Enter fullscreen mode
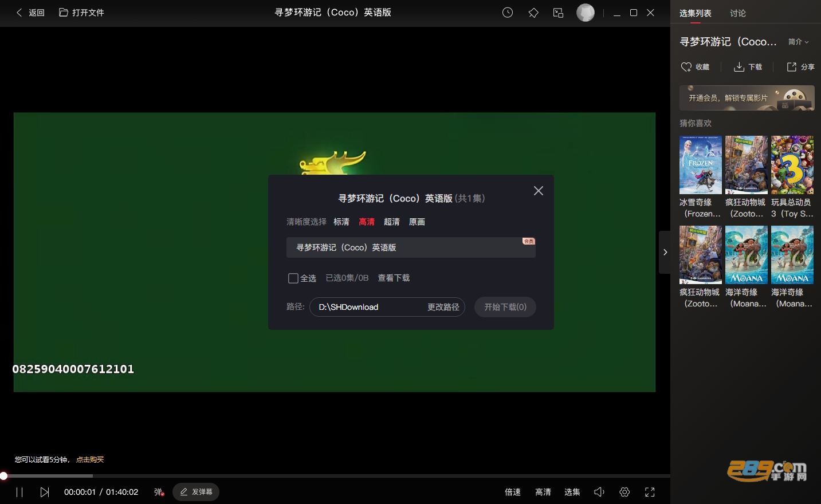The height and width of the screenshot is (504, 821). click(650, 492)
